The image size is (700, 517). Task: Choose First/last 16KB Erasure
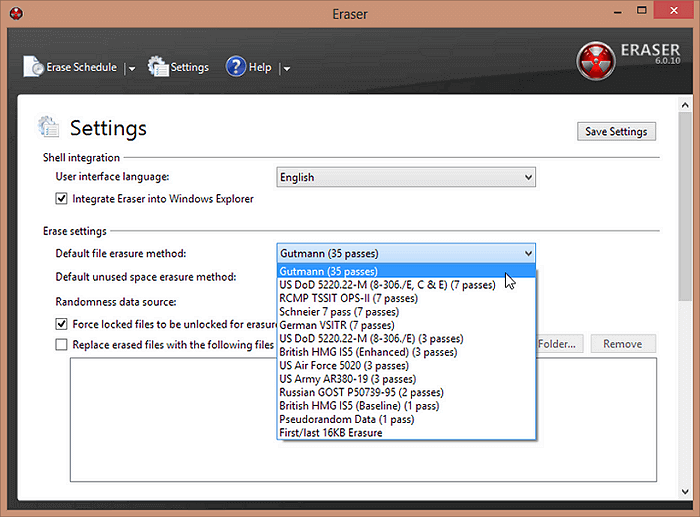pyautogui.click(x=406, y=433)
